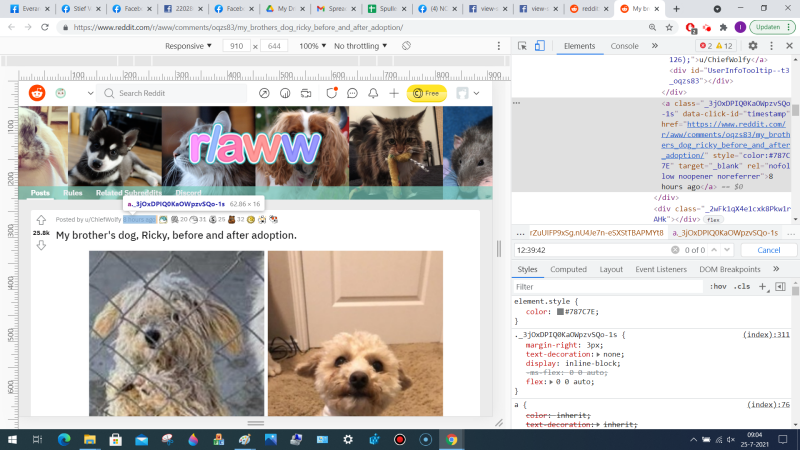The image size is (800, 450).
Task: Toggle the .cls class editor
Action: 742,287
